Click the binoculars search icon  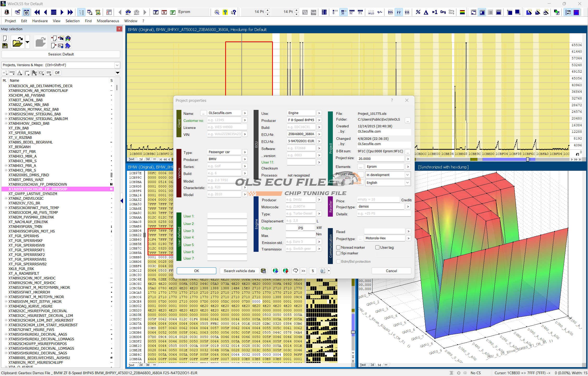(128, 12)
